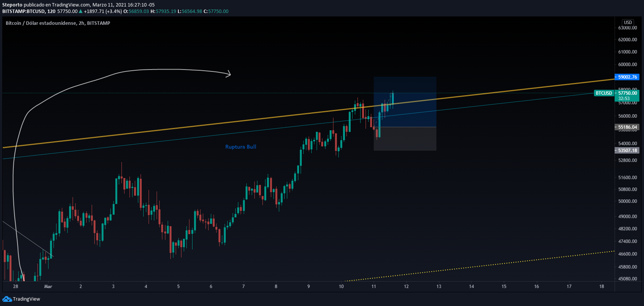Select the gray stop-loss zone of the long position
The image size is (644, 306).
pos(405,139)
